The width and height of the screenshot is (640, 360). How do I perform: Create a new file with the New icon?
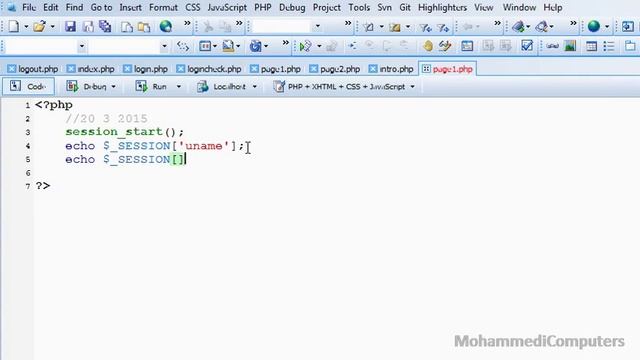point(13,27)
